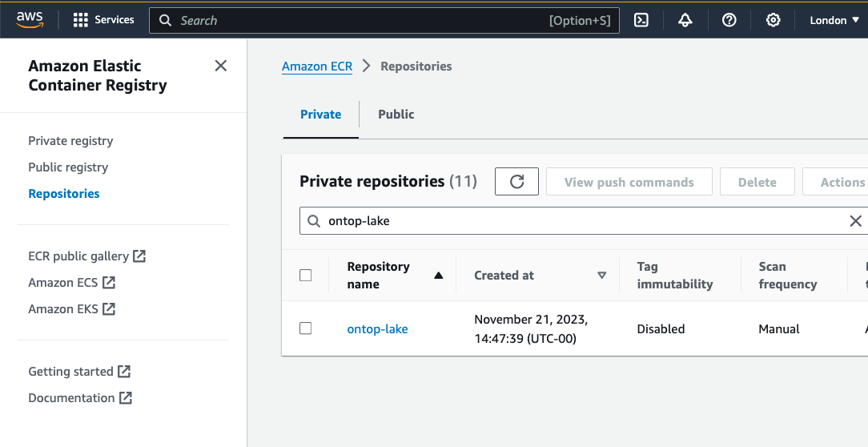Open the ontop-lake repository link

377,329
